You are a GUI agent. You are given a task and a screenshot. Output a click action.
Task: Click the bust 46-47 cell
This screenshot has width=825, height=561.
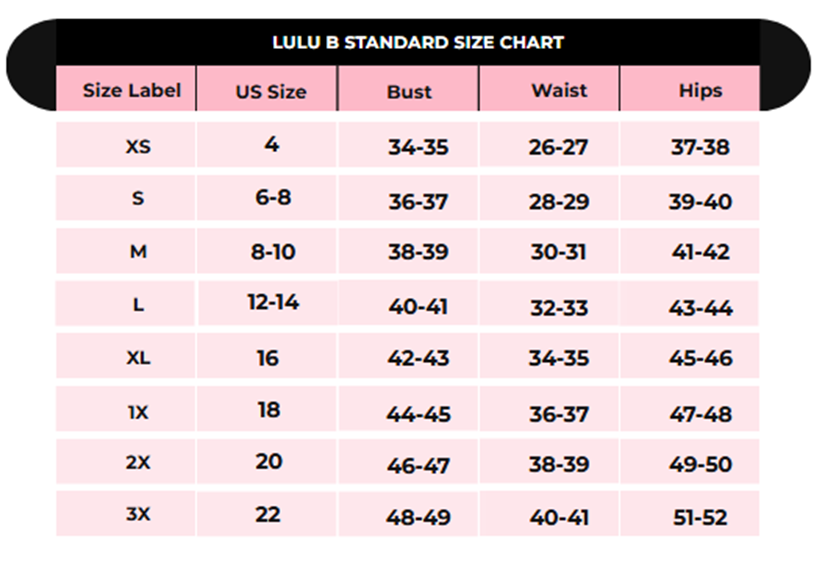click(418, 466)
